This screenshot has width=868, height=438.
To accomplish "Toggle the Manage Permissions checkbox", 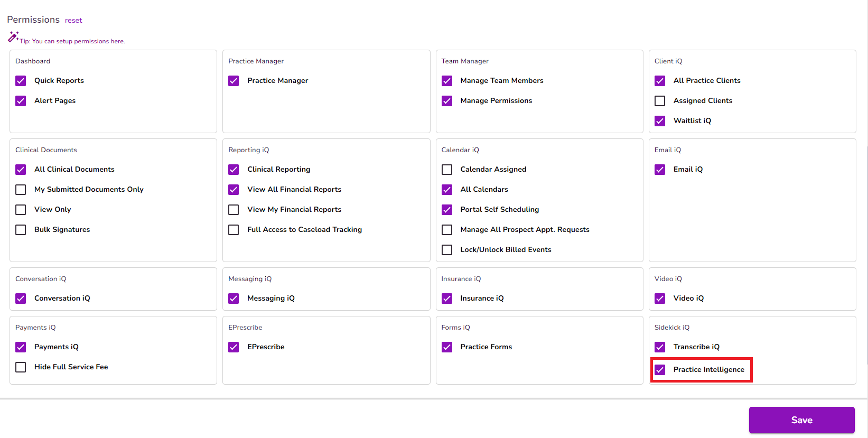I will point(447,101).
